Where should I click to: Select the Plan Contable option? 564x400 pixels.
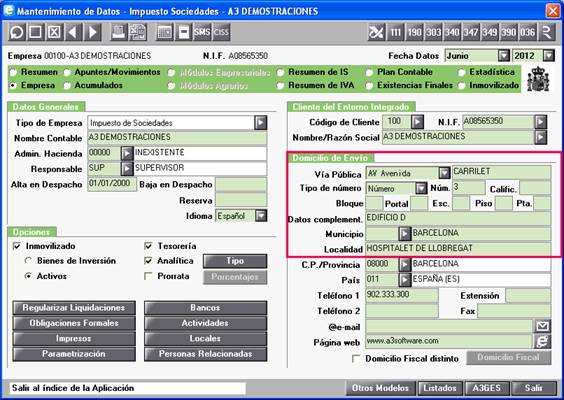click(x=369, y=72)
